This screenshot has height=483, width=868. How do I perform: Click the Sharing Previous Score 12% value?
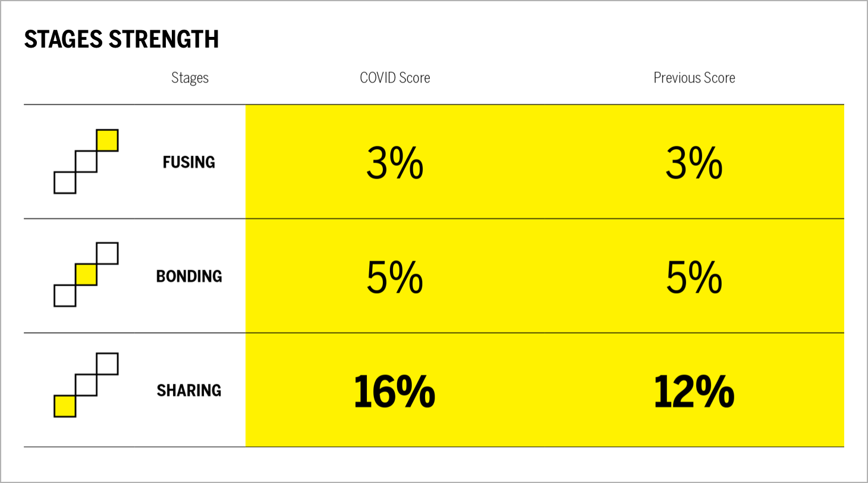pyautogui.click(x=694, y=391)
